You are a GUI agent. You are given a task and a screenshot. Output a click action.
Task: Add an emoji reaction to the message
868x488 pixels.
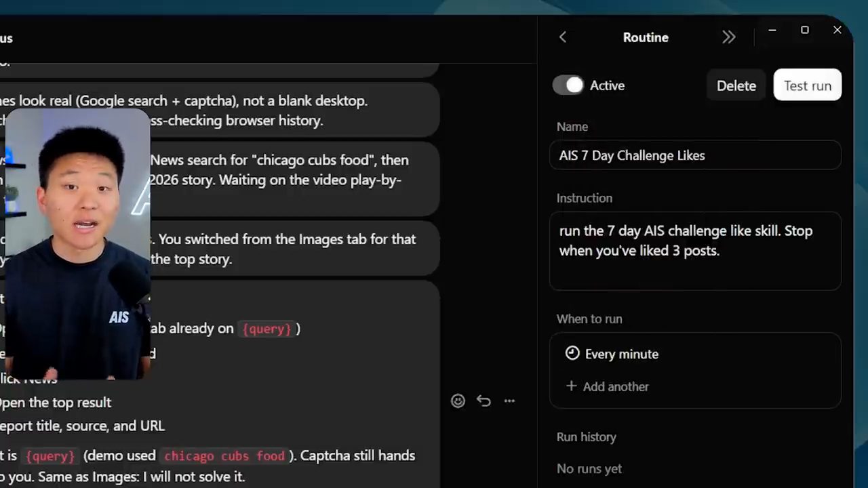tap(458, 401)
